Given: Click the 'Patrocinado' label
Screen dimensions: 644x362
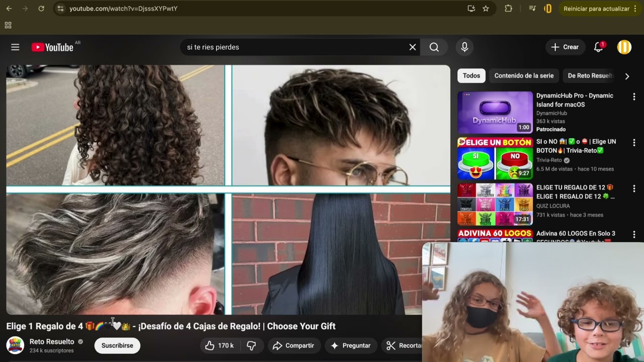Looking at the screenshot, I should (x=551, y=129).
